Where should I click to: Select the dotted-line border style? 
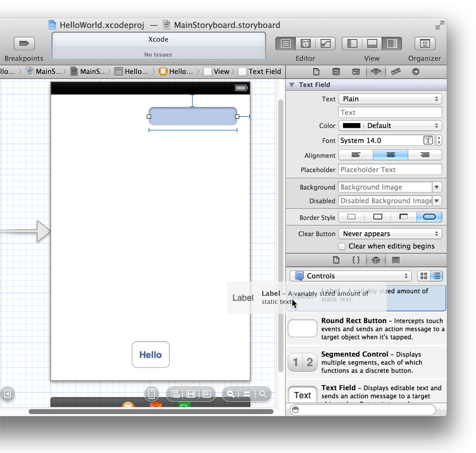pos(351,217)
